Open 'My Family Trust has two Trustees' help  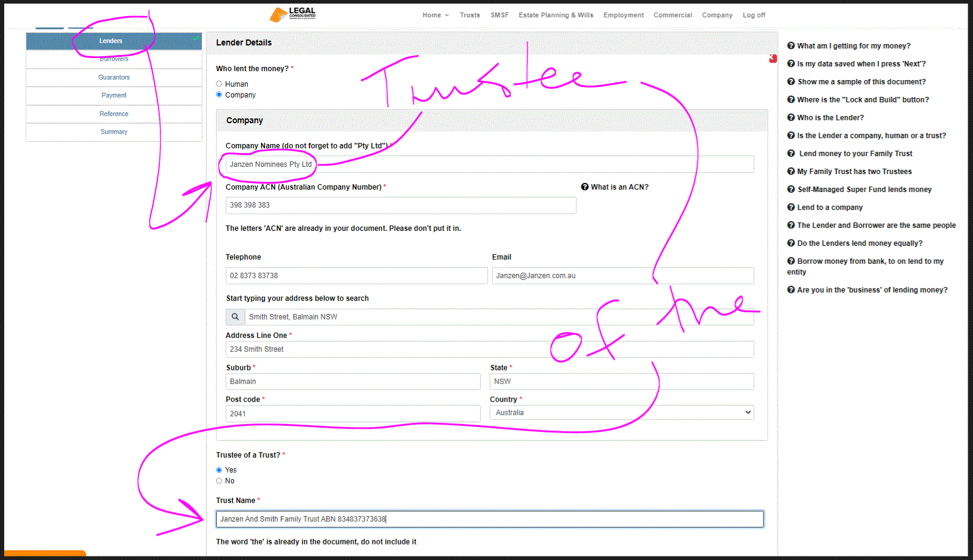click(854, 172)
